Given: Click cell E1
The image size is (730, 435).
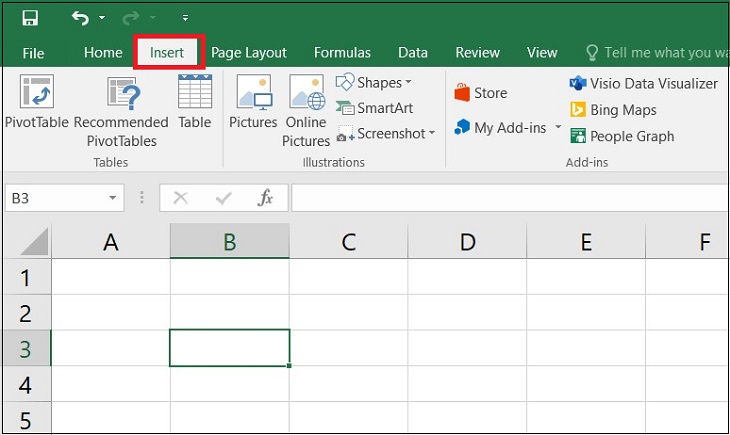Looking at the screenshot, I should tap(586, 277).
